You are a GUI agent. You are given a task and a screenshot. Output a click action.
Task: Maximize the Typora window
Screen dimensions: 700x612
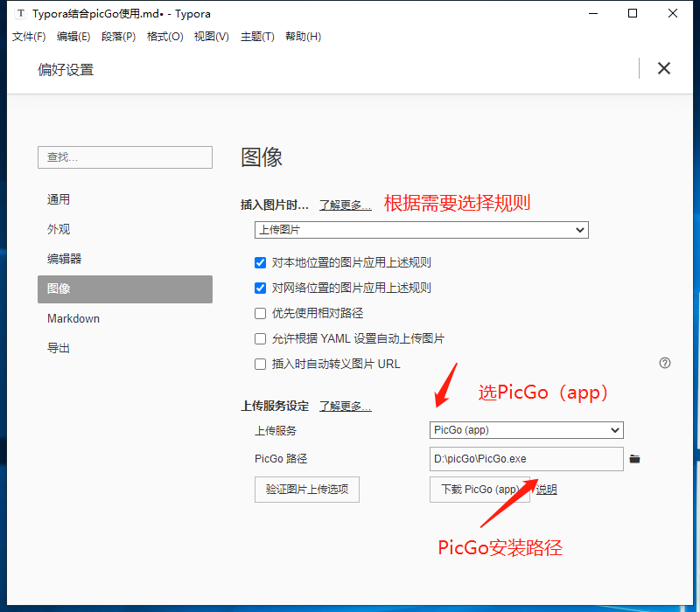(x=633, y=13)
